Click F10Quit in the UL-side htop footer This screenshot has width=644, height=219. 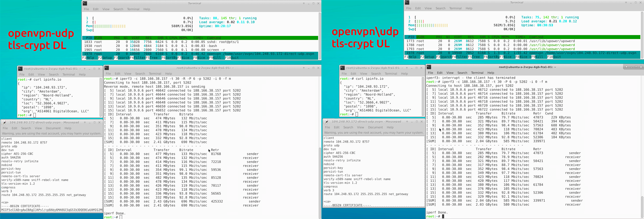coord(554,57)
